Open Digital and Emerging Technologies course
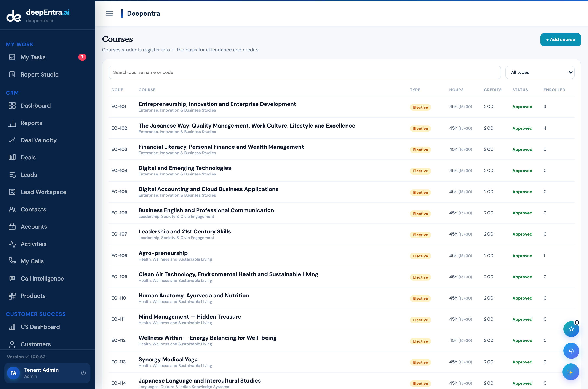 point(185,168)
